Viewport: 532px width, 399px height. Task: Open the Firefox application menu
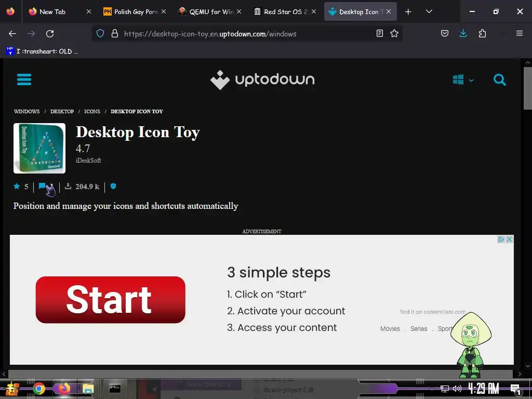pos(520,33)
